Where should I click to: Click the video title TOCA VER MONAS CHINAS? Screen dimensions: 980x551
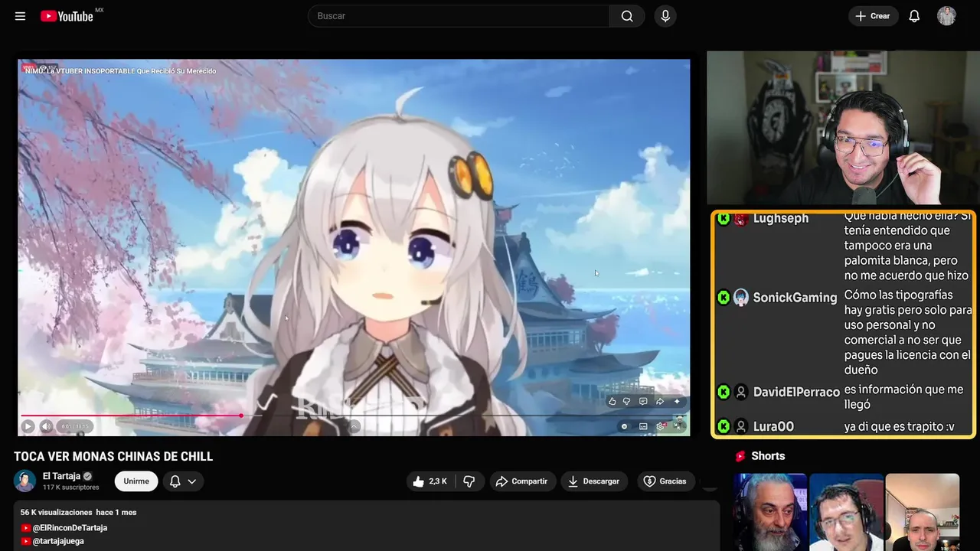pyautogui.click(x=113, y=457)
